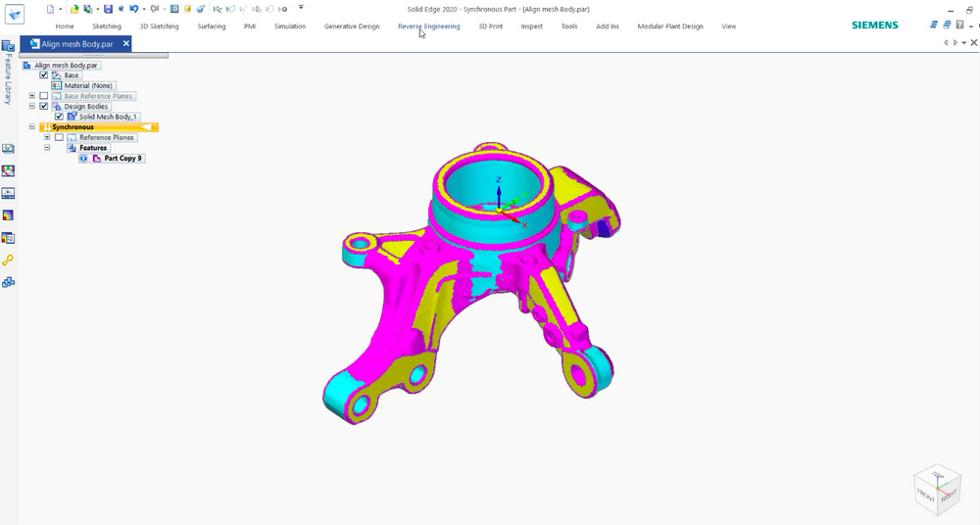Click the first docked panel icon below Feature Library
This screenshot has height=525, width=980.
click(x=8, y=148)
